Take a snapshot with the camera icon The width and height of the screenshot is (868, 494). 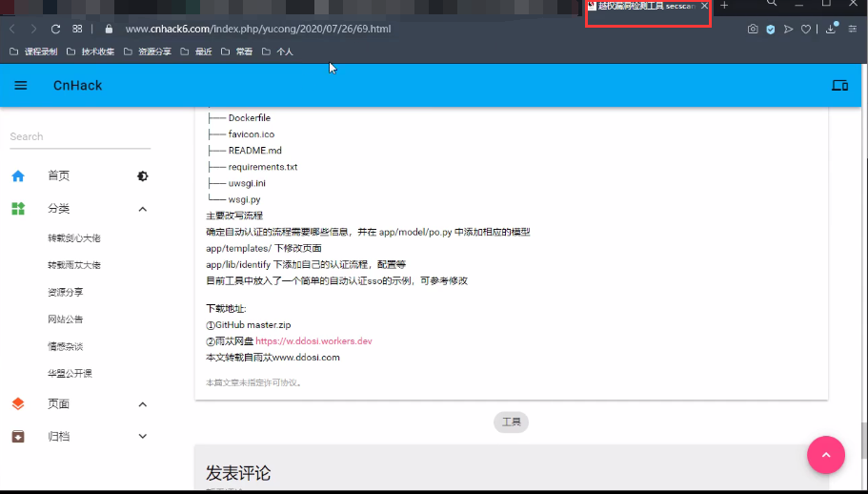click(x=753, y=30)
